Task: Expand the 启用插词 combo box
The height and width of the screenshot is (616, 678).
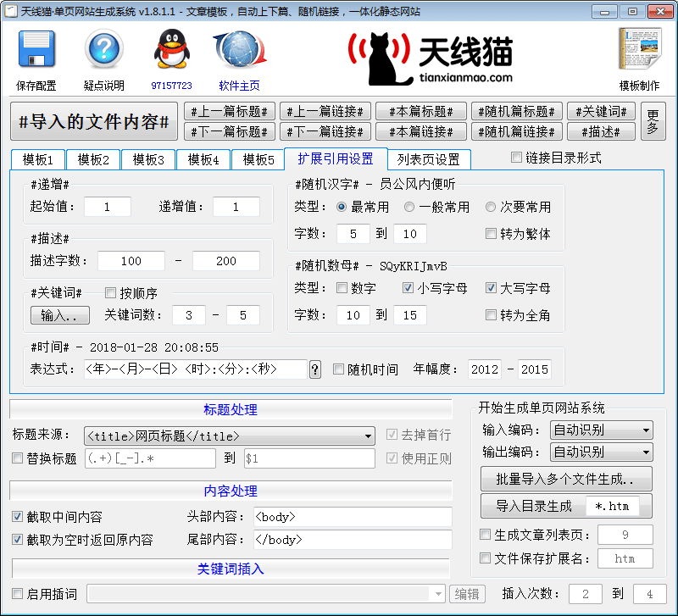Action: pyautogui.click(x=265, y=594)
